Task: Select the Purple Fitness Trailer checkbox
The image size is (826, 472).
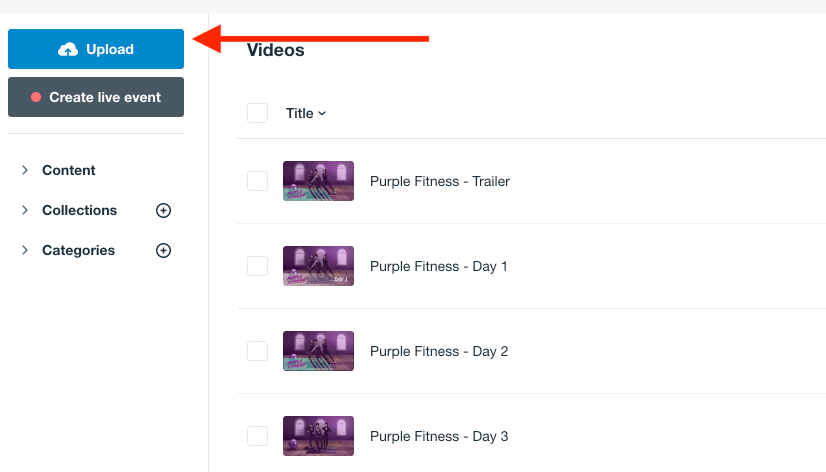Action: (258, 181)
